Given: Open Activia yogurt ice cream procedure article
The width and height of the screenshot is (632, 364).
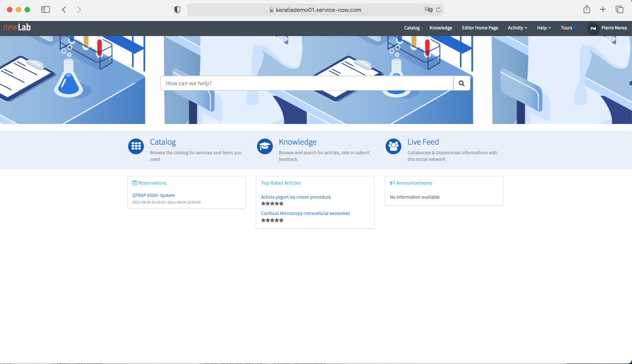Looking at the screenshot, I should [x=296, y=197].
